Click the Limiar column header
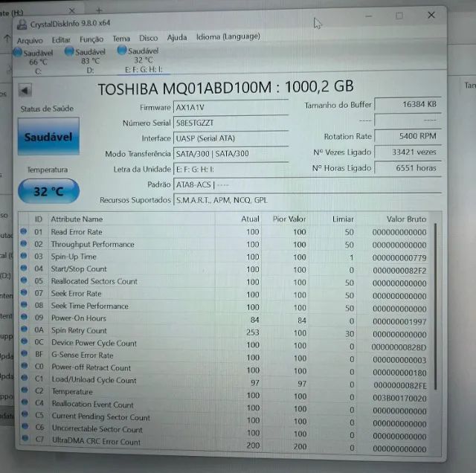Image resolution: width=476 pixels, height=473 pixels. 343,219
